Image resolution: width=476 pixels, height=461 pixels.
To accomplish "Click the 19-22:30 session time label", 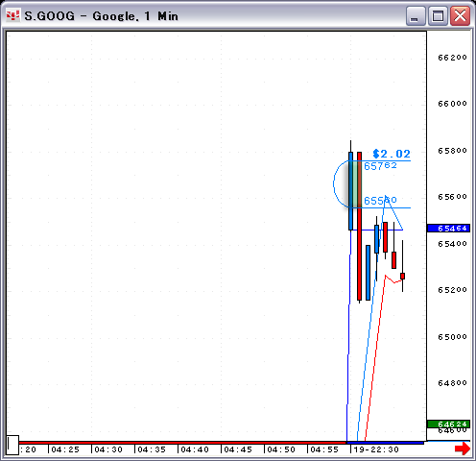I will click(x=376, y=449).
